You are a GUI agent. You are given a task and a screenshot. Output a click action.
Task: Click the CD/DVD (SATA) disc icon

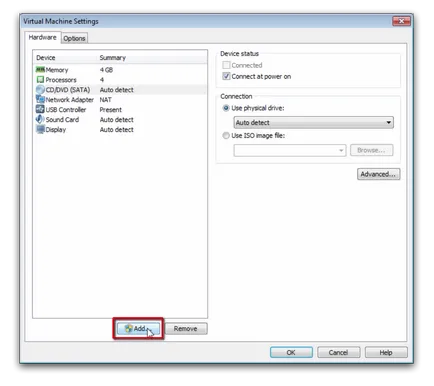coord(40,90)
